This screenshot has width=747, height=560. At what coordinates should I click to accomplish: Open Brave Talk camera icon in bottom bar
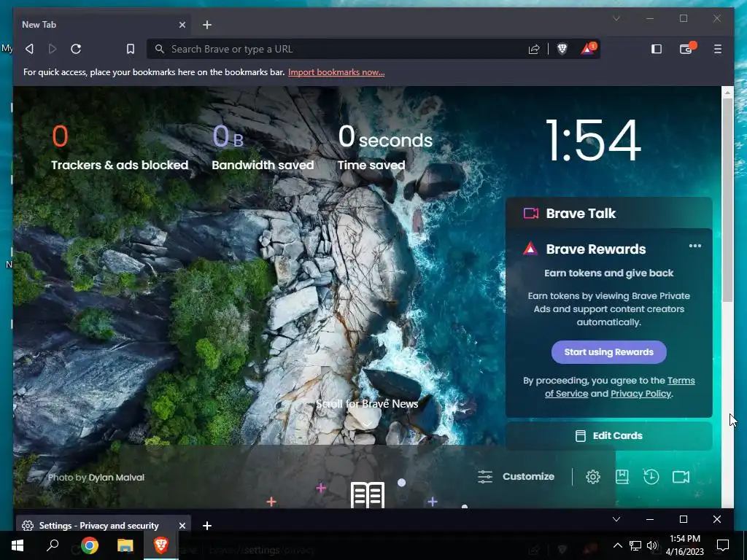coord(681,477)
